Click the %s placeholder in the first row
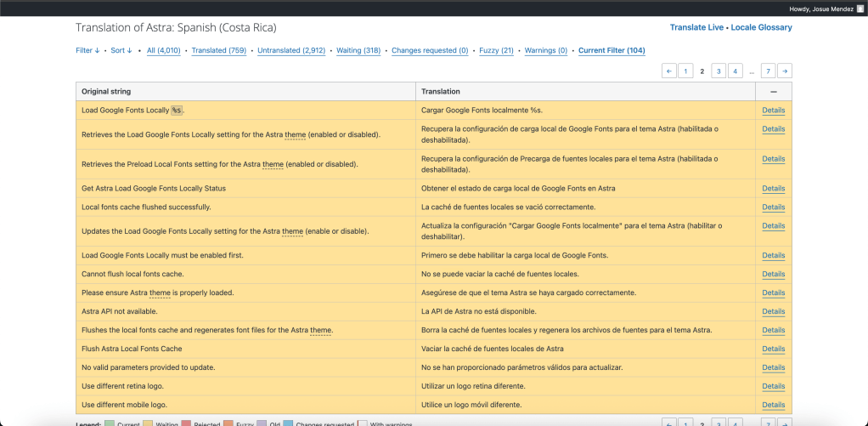Screen dimensions: 868x426 (177, 111)
